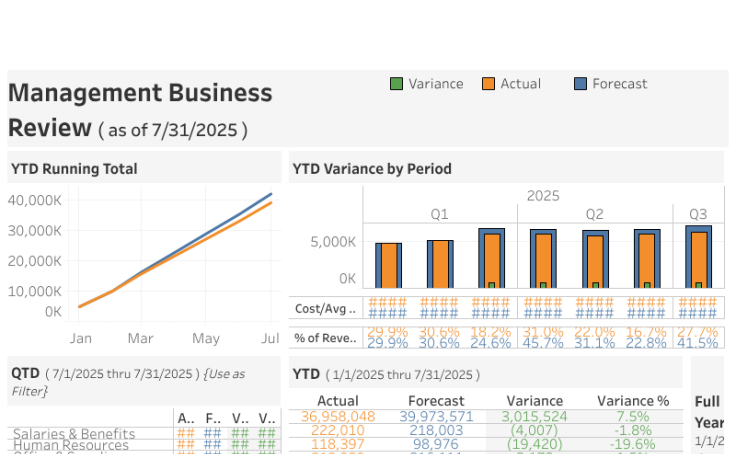Click the % of Revenue row label
Screen dimensions: 736x454
coord(325,338)
